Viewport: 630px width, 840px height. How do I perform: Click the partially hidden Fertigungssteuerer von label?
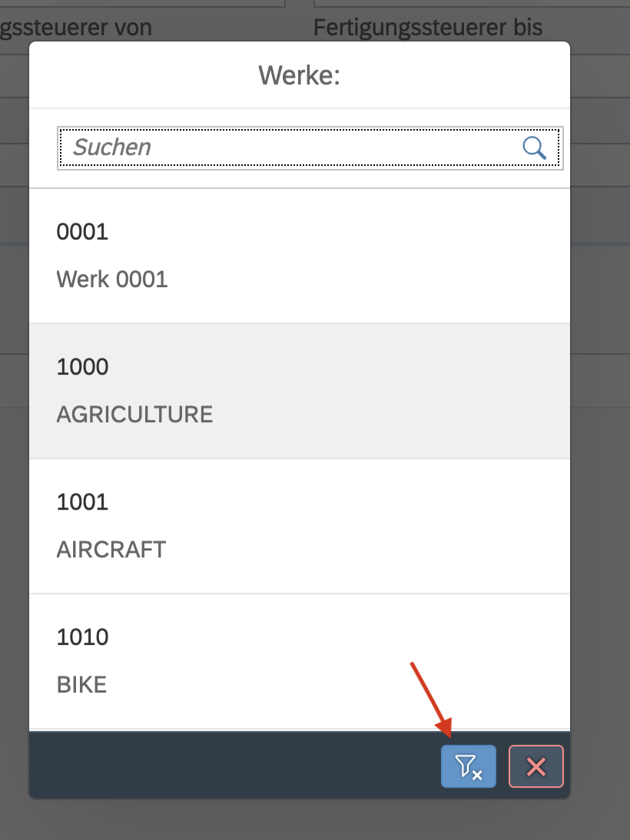click(77, 28)
